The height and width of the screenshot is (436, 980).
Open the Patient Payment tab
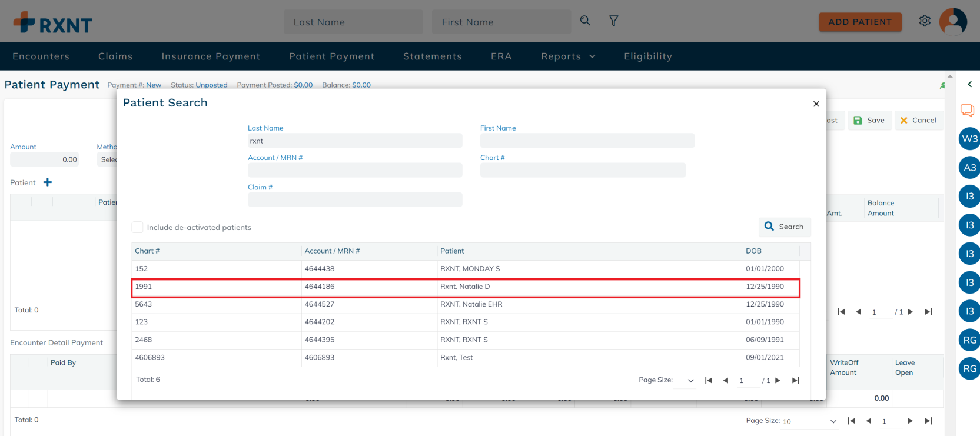(x=331, y=56)
